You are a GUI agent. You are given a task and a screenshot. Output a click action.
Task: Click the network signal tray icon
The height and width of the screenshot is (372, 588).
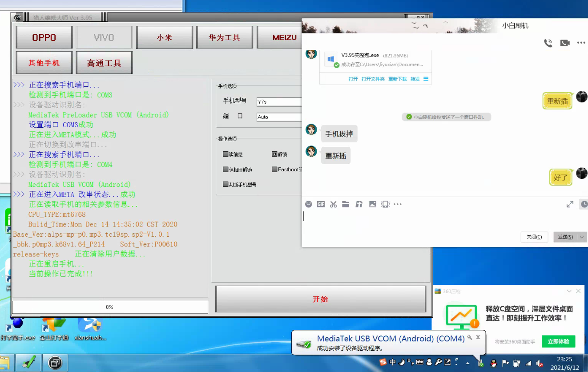tap(528, 363)
